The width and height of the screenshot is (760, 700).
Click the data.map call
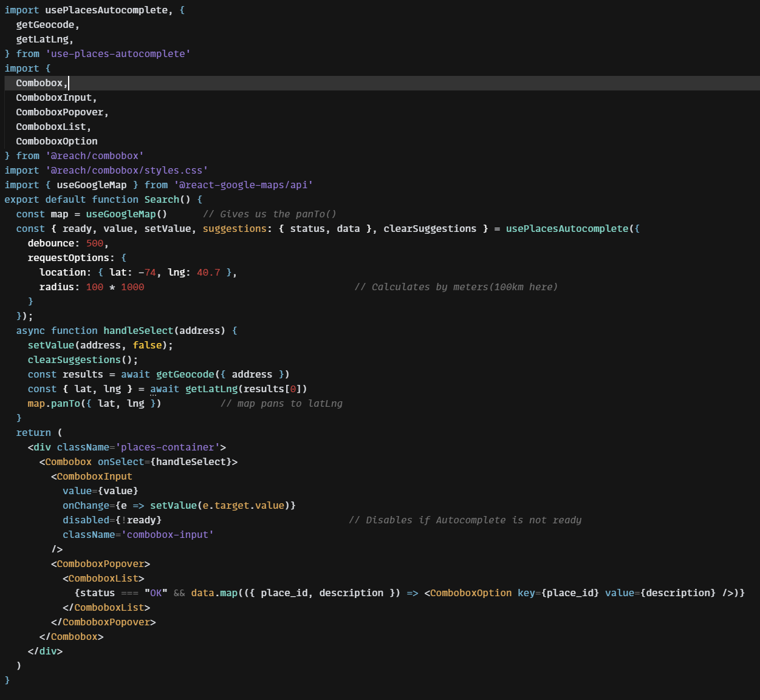pyautogui.click(x=214, y=593)
